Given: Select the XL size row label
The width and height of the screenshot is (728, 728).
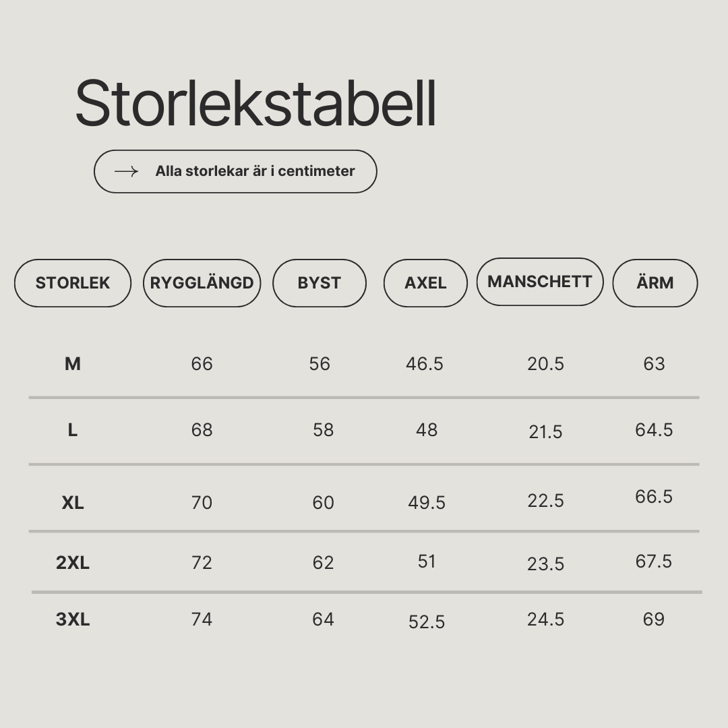Looking at the screenshot, I should click(73, 502).
